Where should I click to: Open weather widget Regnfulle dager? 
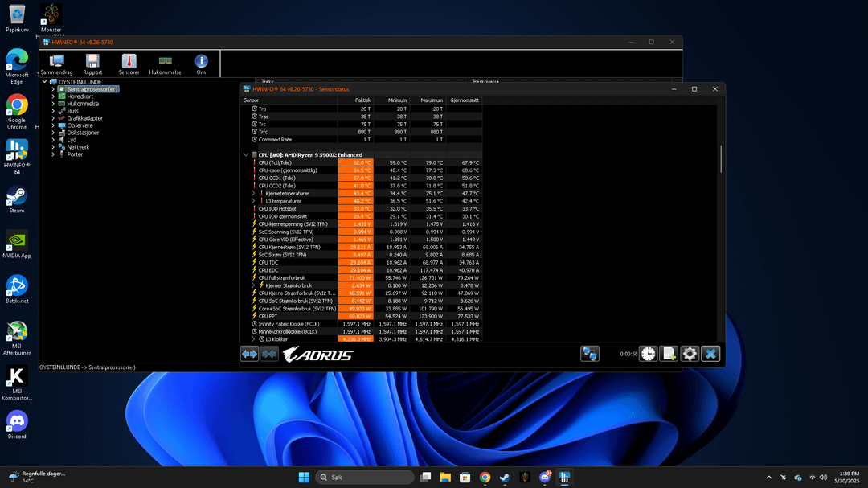[x=38, y=477]
